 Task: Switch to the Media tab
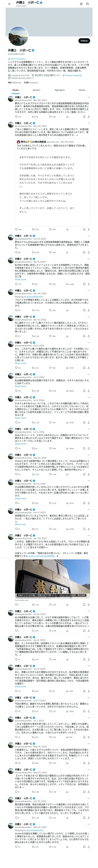click(x=82, y=90)
